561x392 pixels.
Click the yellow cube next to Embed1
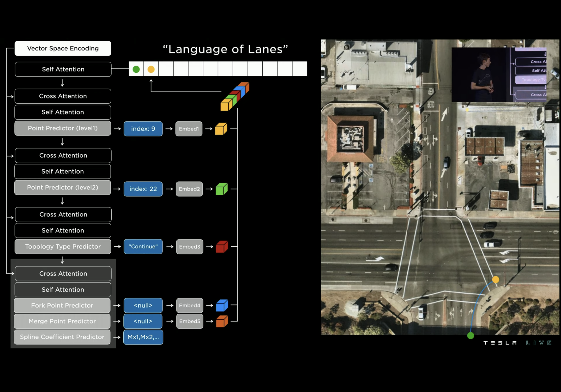point(221,129)
